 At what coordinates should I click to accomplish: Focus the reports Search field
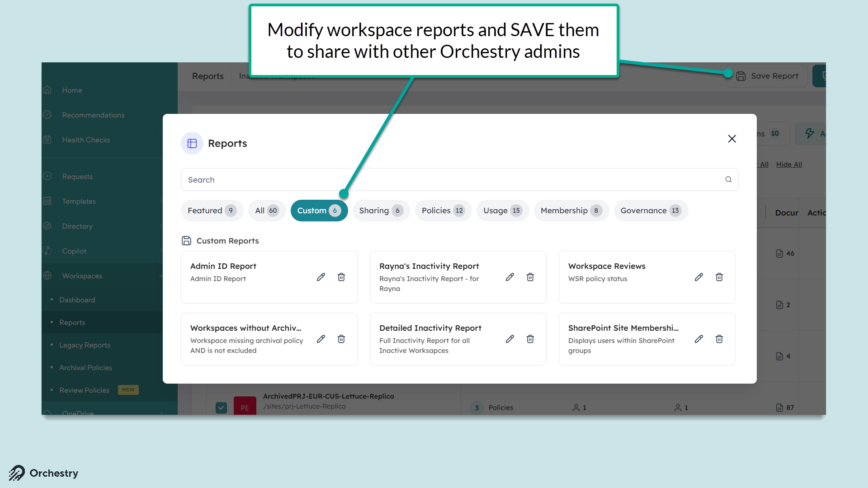460,179
